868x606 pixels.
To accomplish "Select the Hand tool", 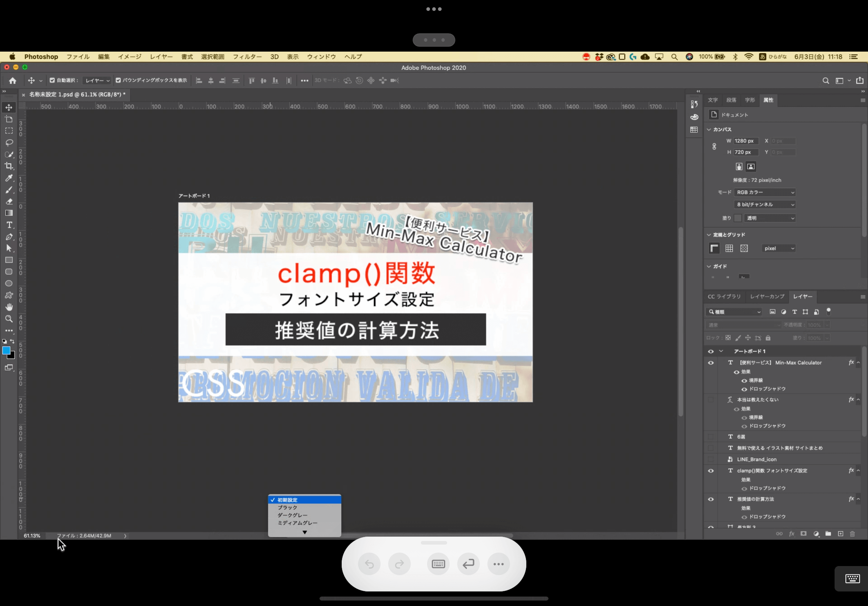I will tap(9, 307).
